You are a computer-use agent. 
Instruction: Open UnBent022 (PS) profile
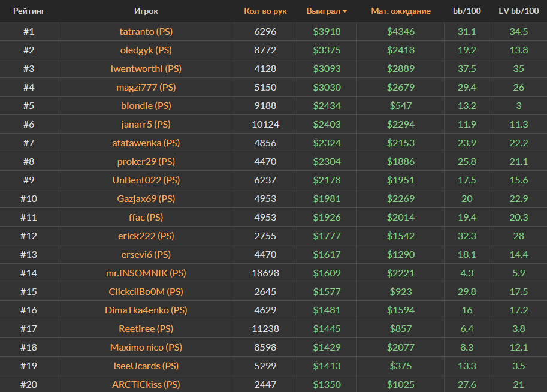pyautogui.click(x=146, y=180)
